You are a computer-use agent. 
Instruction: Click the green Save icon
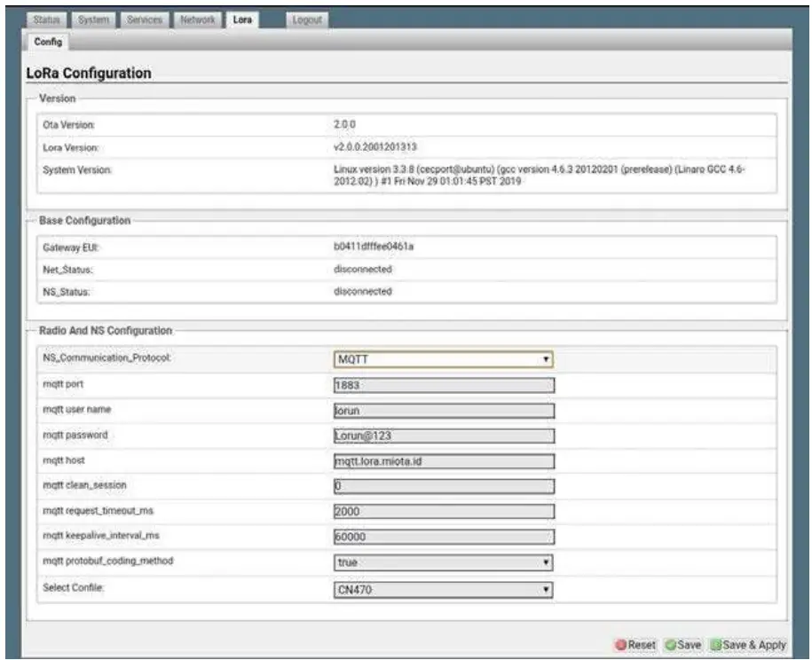[x=669, y=645]
